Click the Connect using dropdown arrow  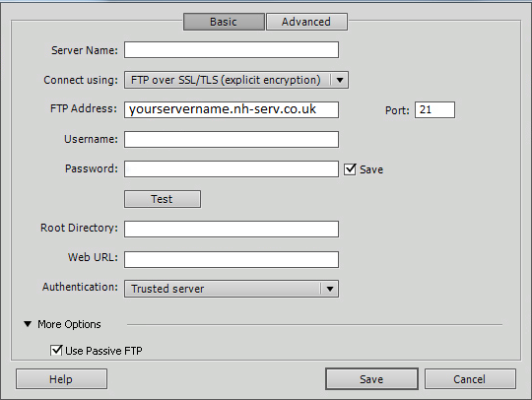pyautogui.click(x=340, y=80)
